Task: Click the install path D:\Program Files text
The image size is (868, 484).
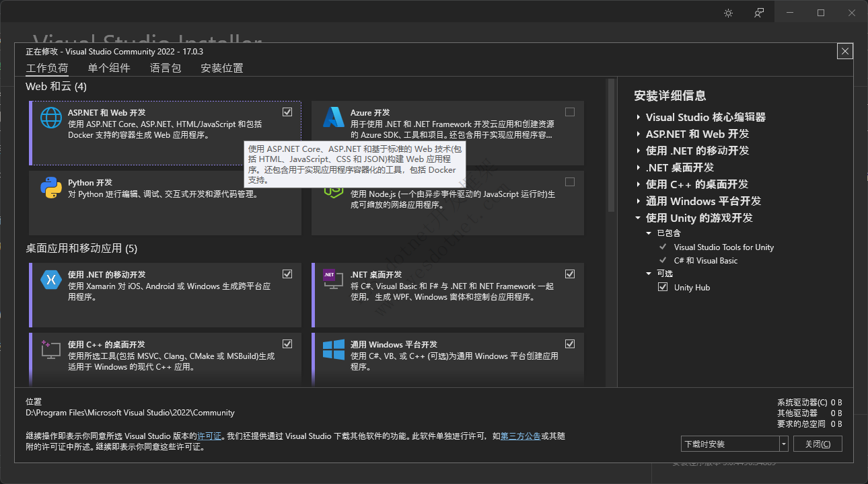Action: tap(130, 413)
